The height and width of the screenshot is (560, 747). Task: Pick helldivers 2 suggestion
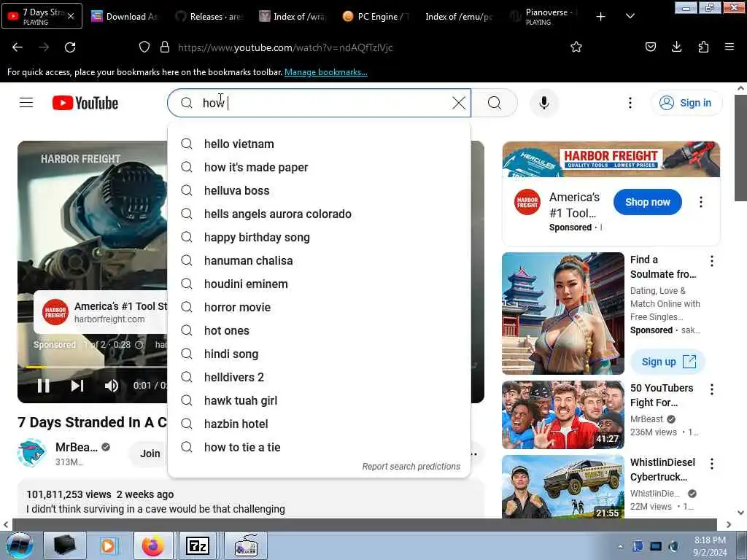tap(320, 377)
